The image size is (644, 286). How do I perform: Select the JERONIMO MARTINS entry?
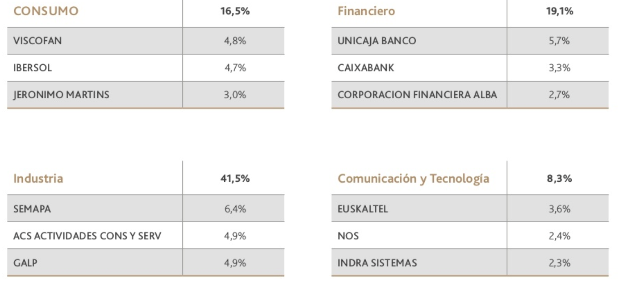pyautogui.click(x=62, y=95)
